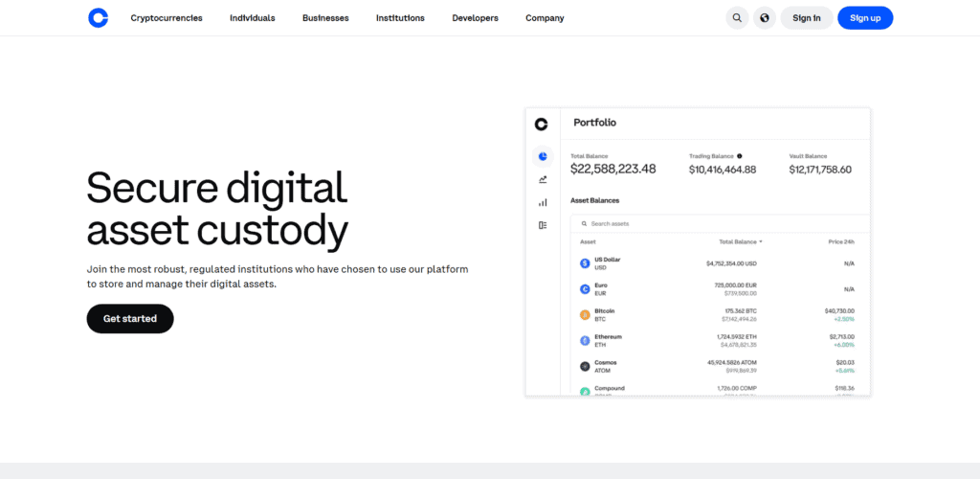
Task: Click the Price 24h column header
Action: [x=841, y=241]
